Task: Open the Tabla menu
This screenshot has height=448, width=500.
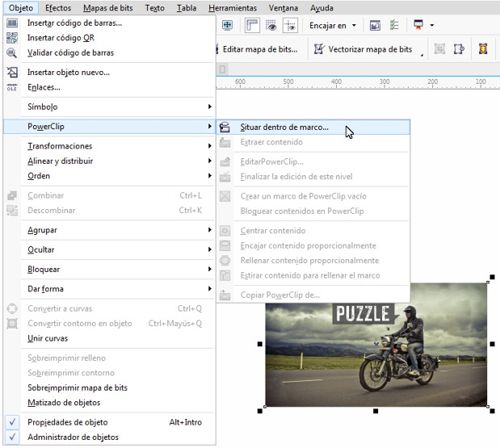Action: (187, 8)
